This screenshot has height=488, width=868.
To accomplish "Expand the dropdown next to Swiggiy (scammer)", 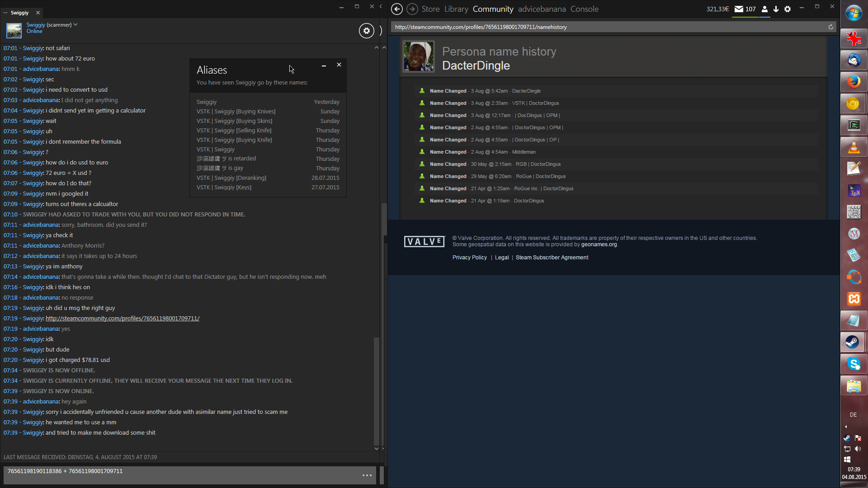I will (75, 25).
